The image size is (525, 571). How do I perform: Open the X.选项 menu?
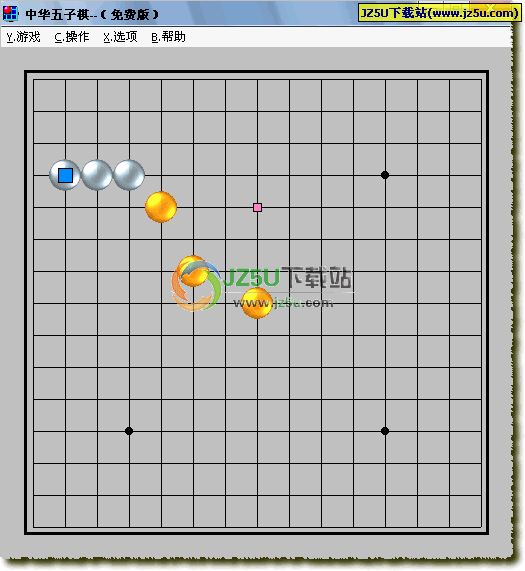[120, 37]
